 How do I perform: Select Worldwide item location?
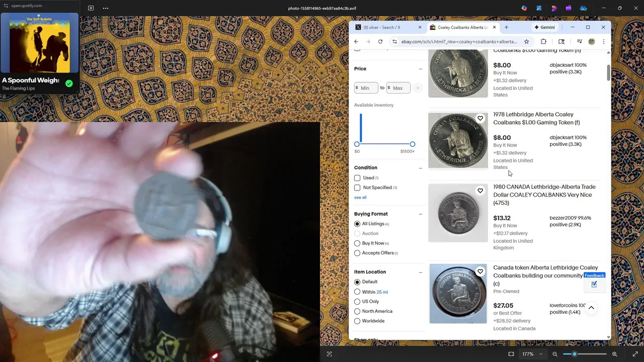click(x=357, y=321)
